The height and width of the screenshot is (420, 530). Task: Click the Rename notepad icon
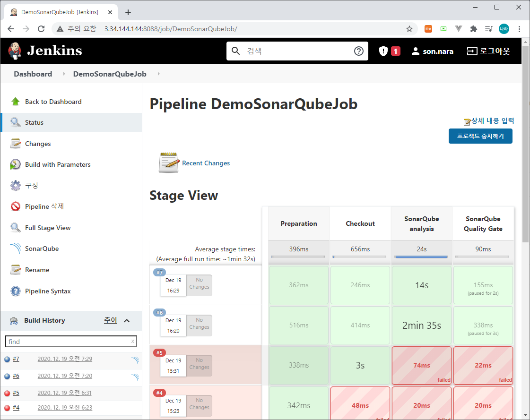pos(16,270)
